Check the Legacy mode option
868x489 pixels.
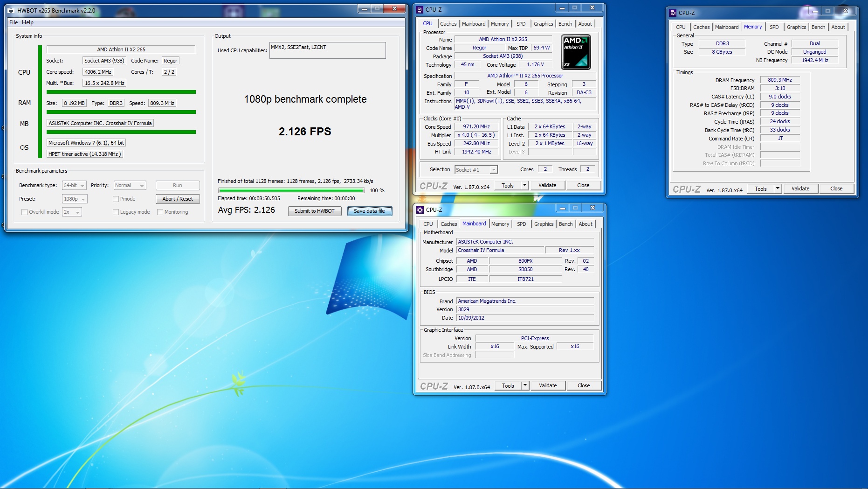(x=116, y=212)
